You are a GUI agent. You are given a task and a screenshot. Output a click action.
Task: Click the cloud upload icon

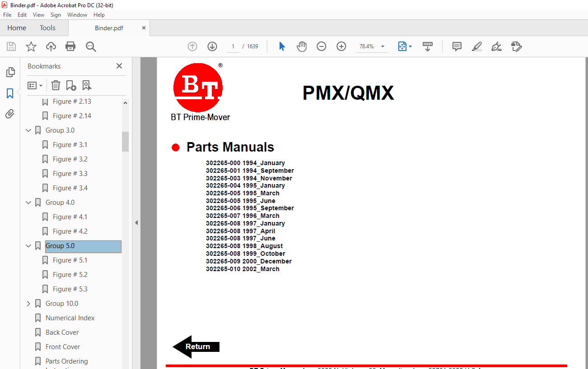tap(51, 46)
